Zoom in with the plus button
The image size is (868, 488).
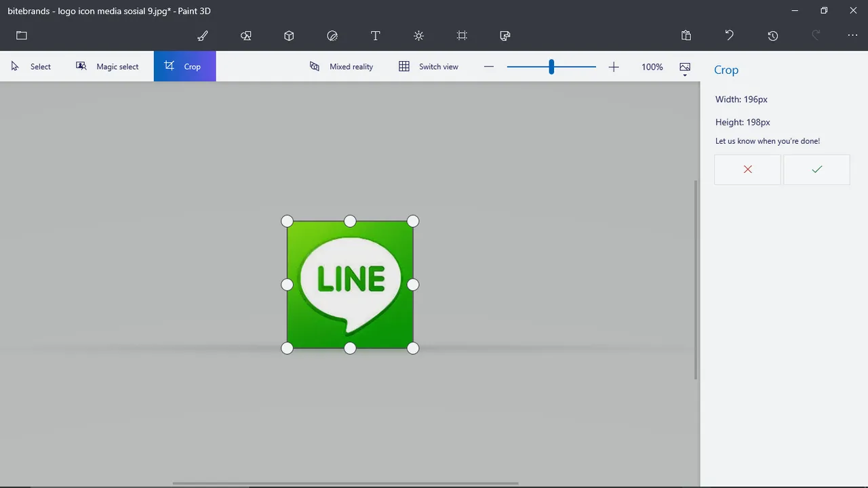[x=614, y=66]
